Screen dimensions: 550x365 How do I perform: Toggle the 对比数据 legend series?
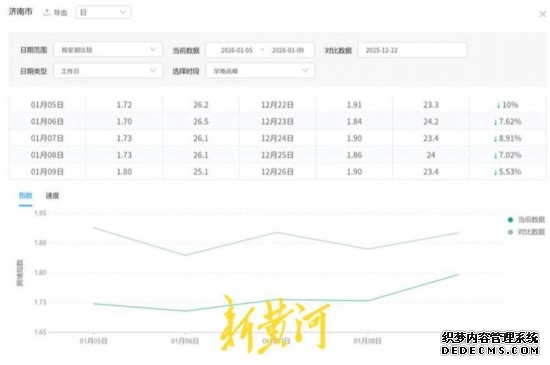526,232
